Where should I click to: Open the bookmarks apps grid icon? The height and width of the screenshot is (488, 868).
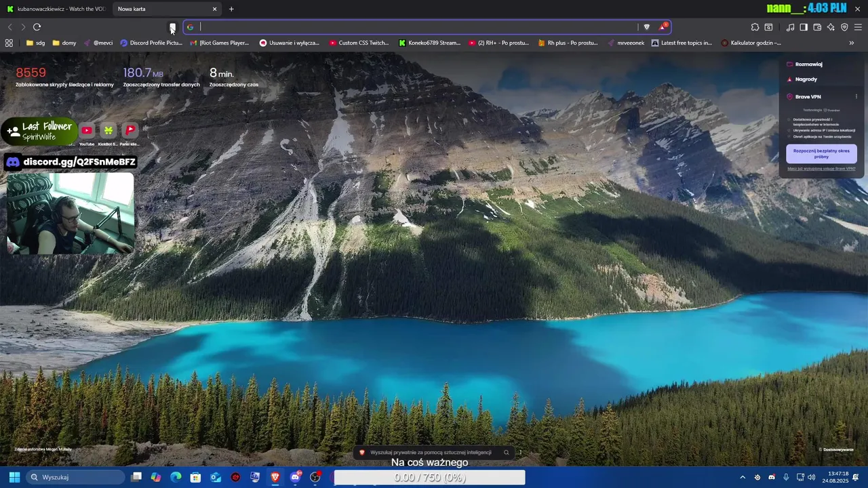tap(9, 43)
